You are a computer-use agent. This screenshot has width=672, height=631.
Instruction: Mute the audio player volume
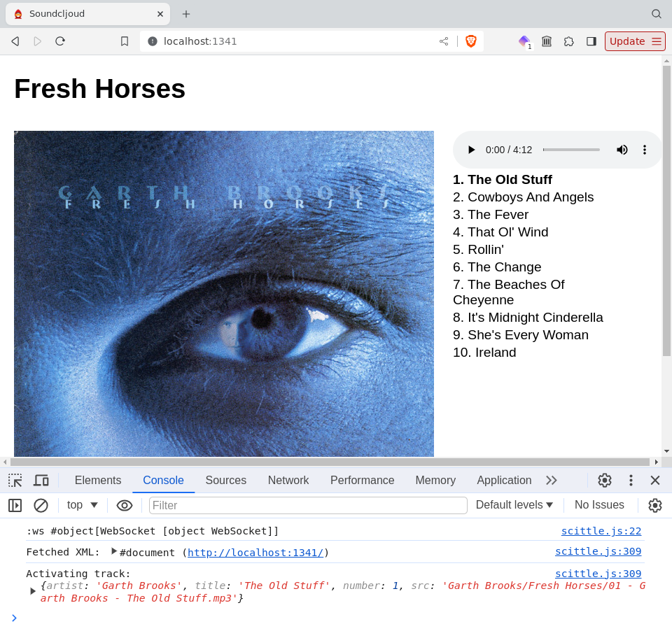(x=622, y=150)
